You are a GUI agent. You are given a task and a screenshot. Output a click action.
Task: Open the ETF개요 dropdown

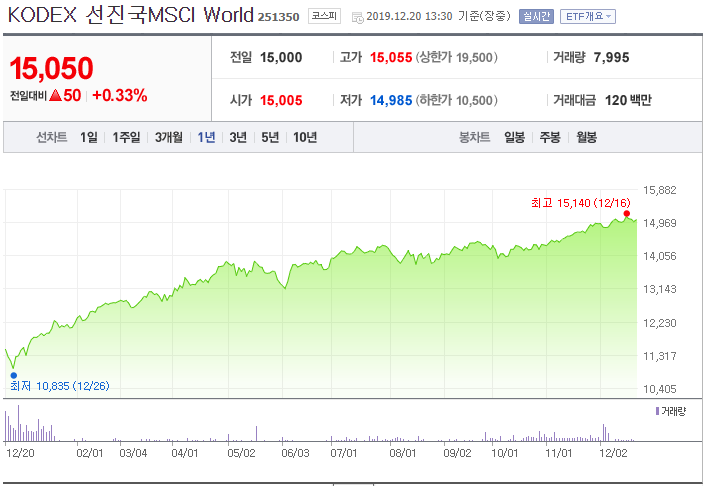tap(588, 17)
